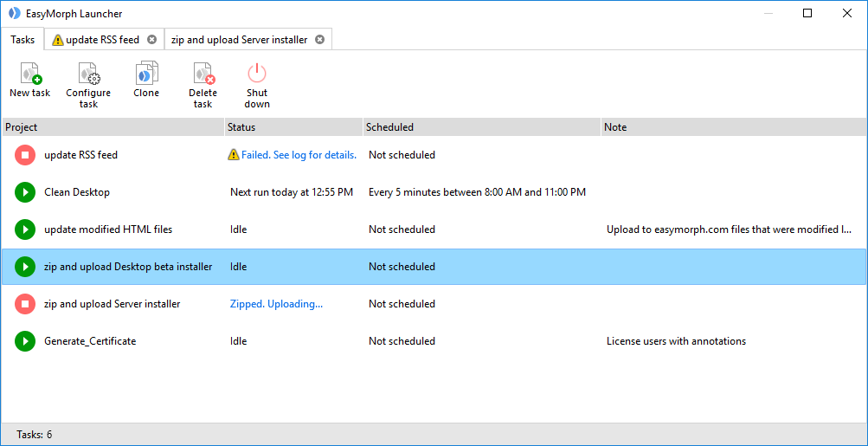Run the Generate_Certificate task

pyautogui.click(x=25, y=340)
